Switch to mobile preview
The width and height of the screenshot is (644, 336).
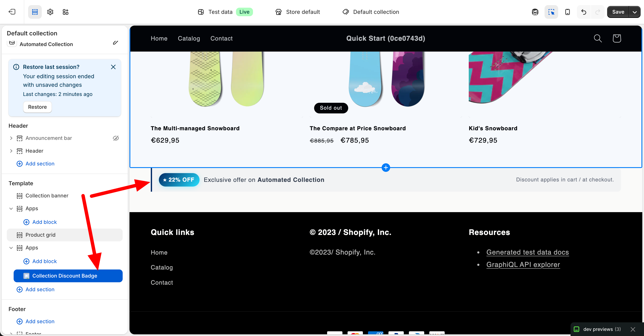click(568, 12)
